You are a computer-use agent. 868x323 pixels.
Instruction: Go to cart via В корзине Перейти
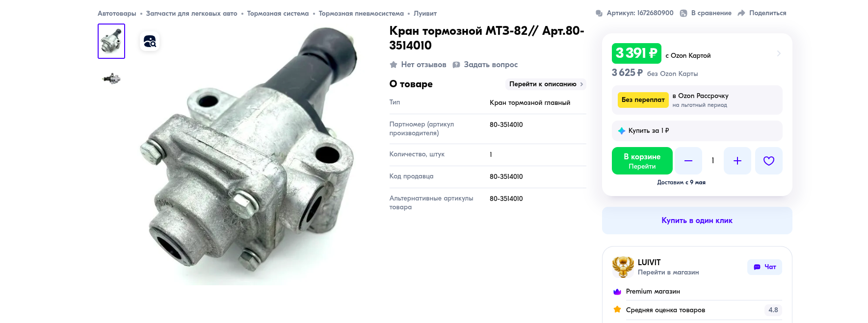[642, 161]
